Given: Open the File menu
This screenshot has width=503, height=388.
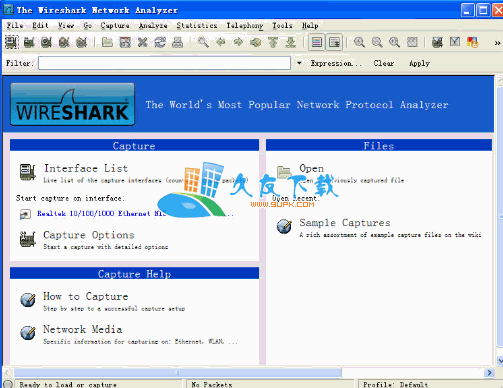Looking at the screenshot, I should [15, 25].
